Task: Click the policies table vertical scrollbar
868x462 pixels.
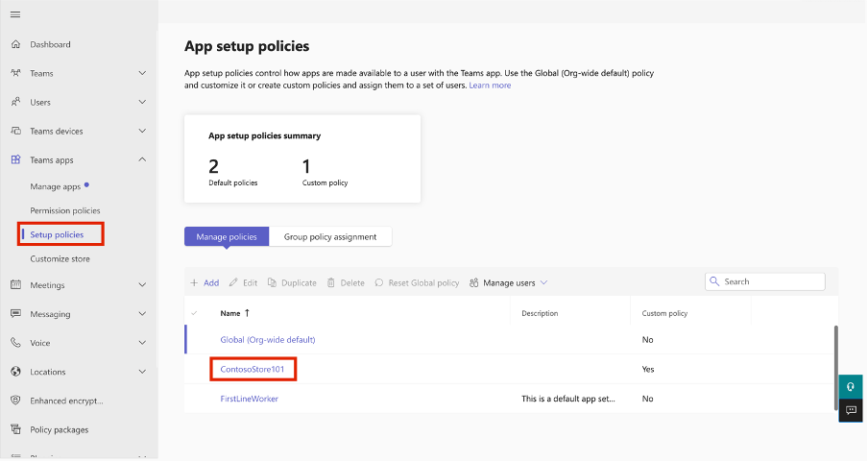Action: point(835,368)
